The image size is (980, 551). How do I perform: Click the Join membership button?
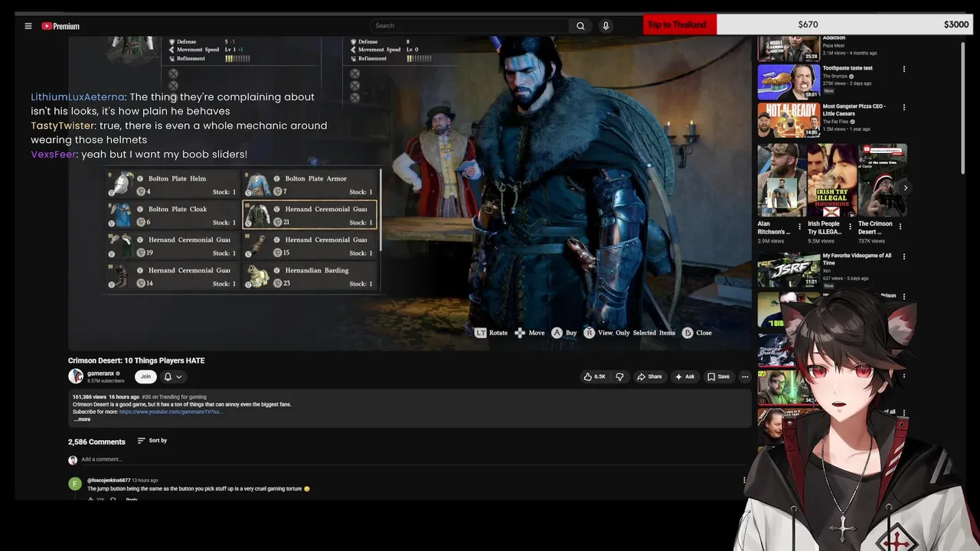point(145,377)
